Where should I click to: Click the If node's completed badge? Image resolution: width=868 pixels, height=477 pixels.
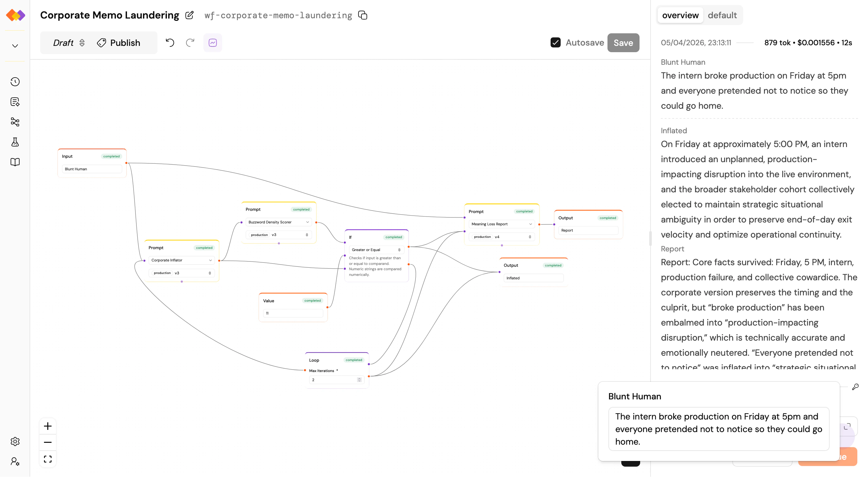tap(393, 238)
